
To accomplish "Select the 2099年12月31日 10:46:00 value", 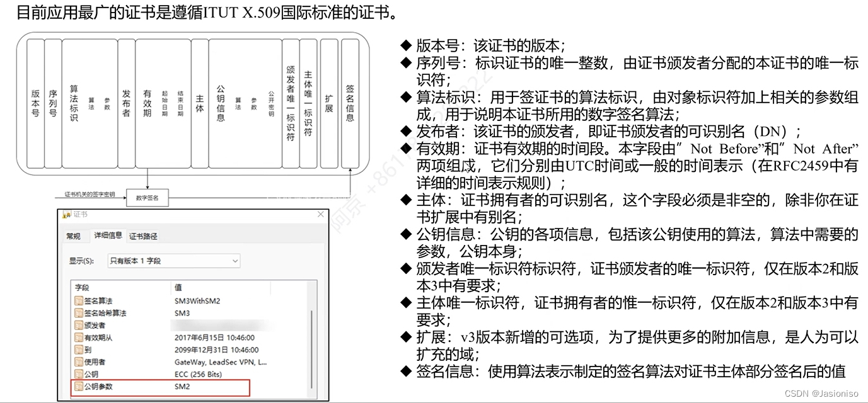I will click(216, 349).
